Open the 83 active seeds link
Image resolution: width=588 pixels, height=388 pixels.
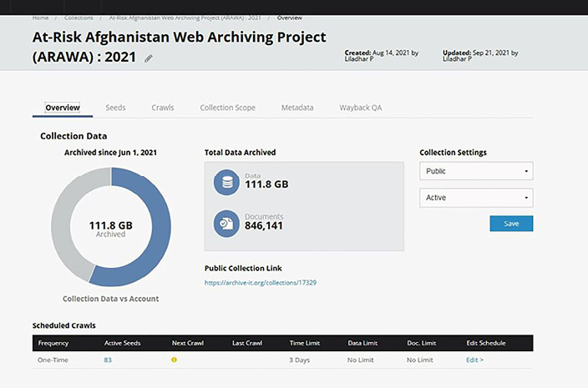[108, 360]
